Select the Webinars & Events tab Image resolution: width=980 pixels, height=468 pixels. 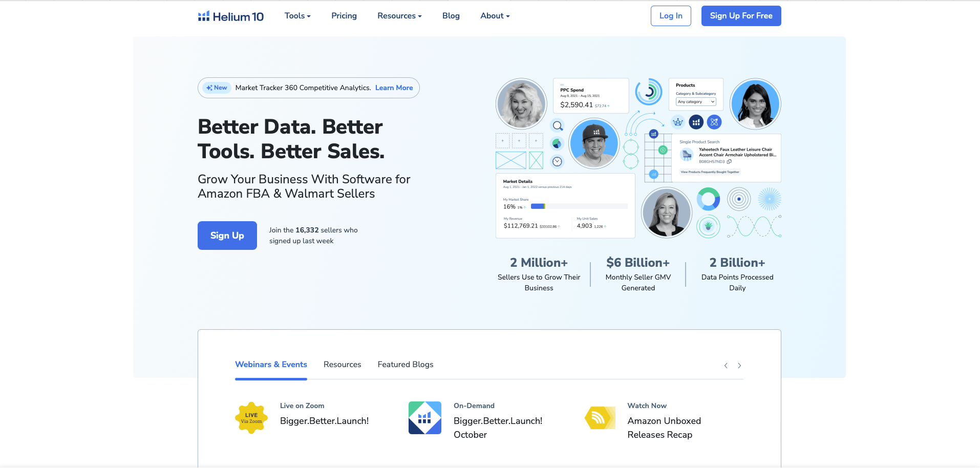tap(271, 365)
